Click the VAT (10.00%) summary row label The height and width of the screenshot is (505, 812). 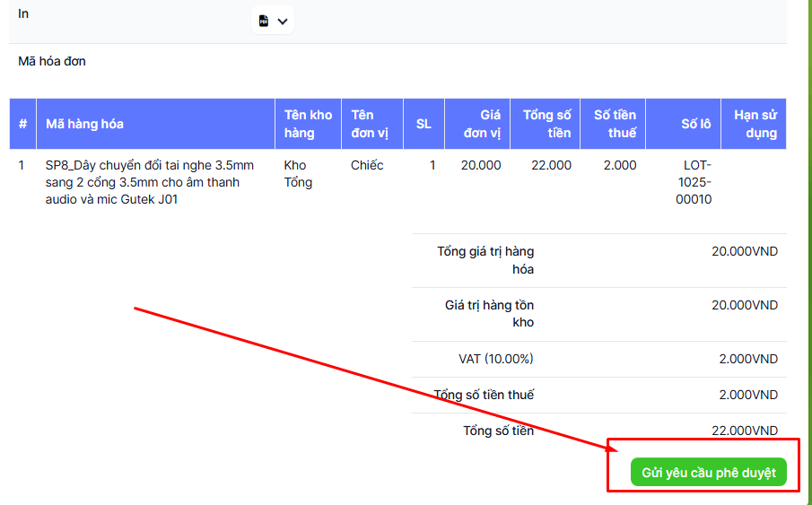click(x=495, y=359)
